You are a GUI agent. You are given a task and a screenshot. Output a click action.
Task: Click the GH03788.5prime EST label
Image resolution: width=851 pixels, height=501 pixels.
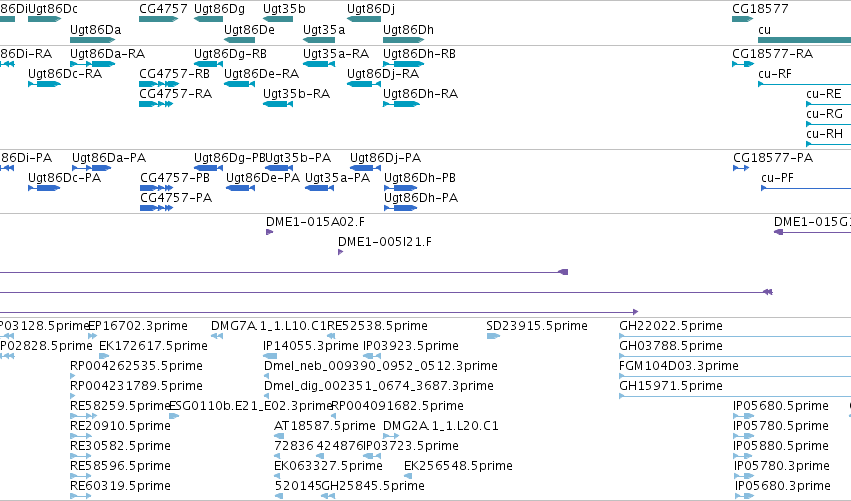coord(671,346)
